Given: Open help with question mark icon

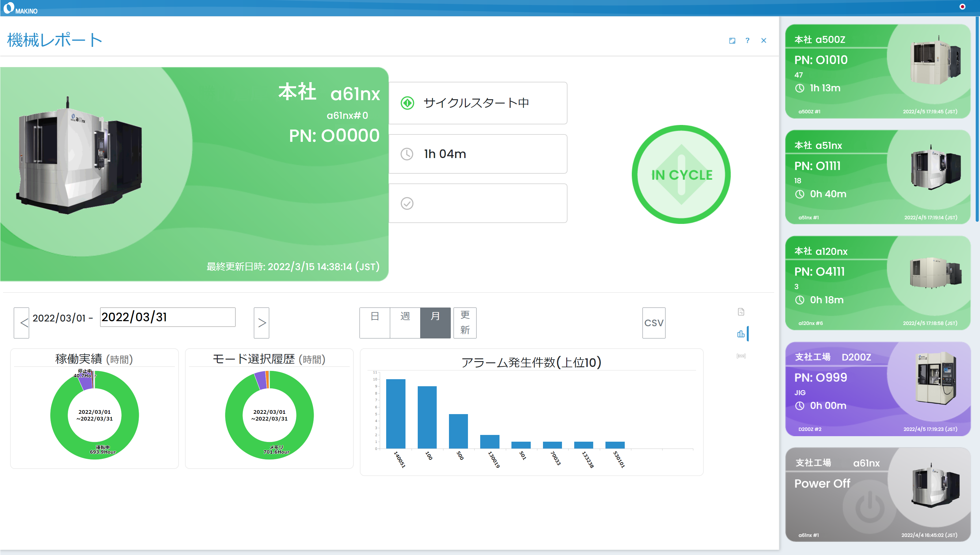Looking at the screenshot, I should click(748, 40).
